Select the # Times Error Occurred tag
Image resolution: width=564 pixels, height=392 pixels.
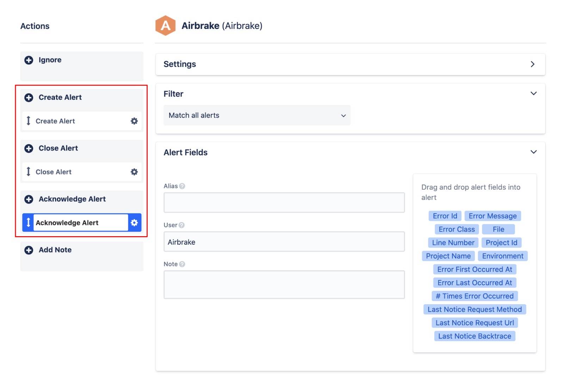475,296
